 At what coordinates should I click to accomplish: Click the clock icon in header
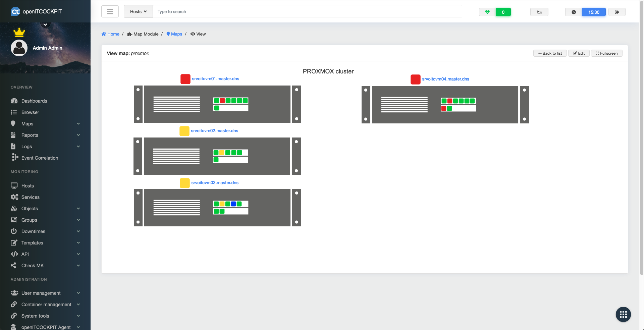pos(574,12)
